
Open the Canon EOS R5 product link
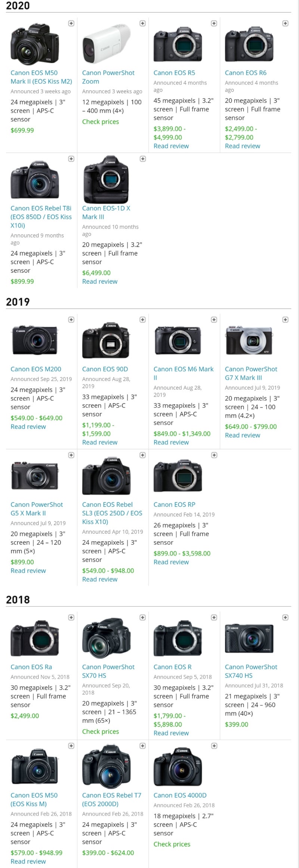(174, 73)
